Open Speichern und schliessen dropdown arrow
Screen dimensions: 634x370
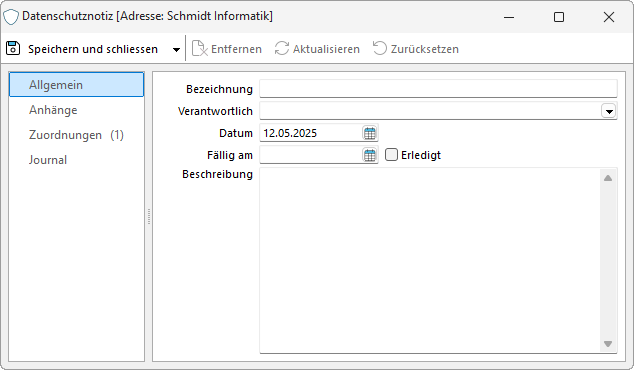(176, 49)
